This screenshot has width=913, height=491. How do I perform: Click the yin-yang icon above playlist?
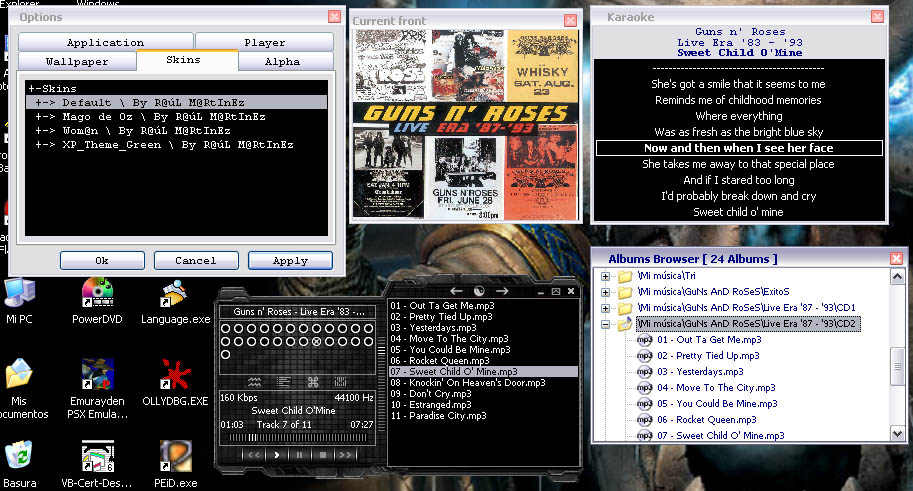(478, 290)
